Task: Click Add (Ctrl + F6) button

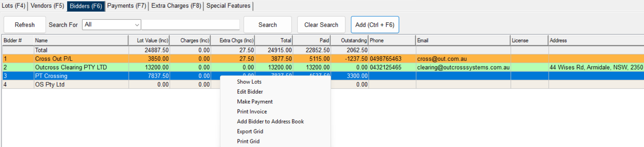Action: click(x=375, y=25)
